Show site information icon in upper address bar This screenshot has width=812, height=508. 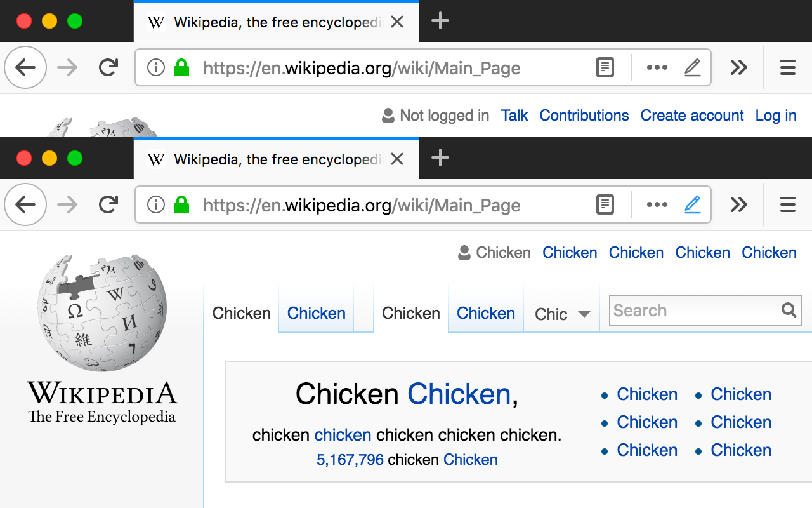[x=155, y=67]
